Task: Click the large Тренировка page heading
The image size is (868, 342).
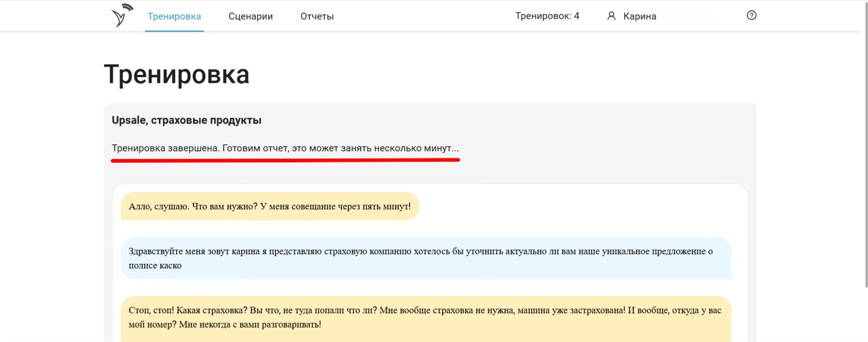Action: pos(177,74)
